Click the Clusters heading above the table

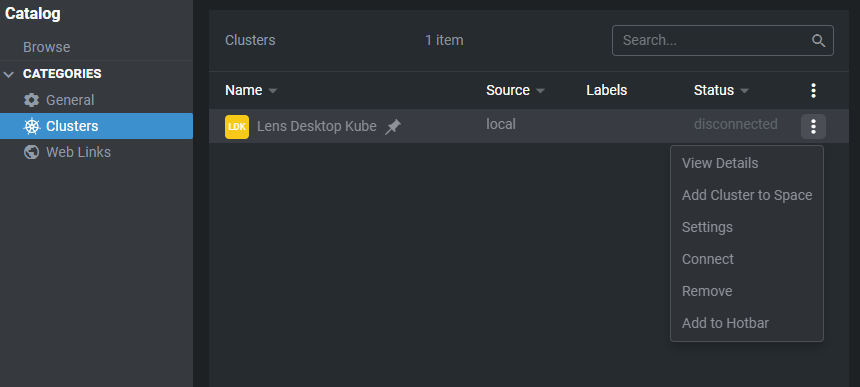coord(250,41)
